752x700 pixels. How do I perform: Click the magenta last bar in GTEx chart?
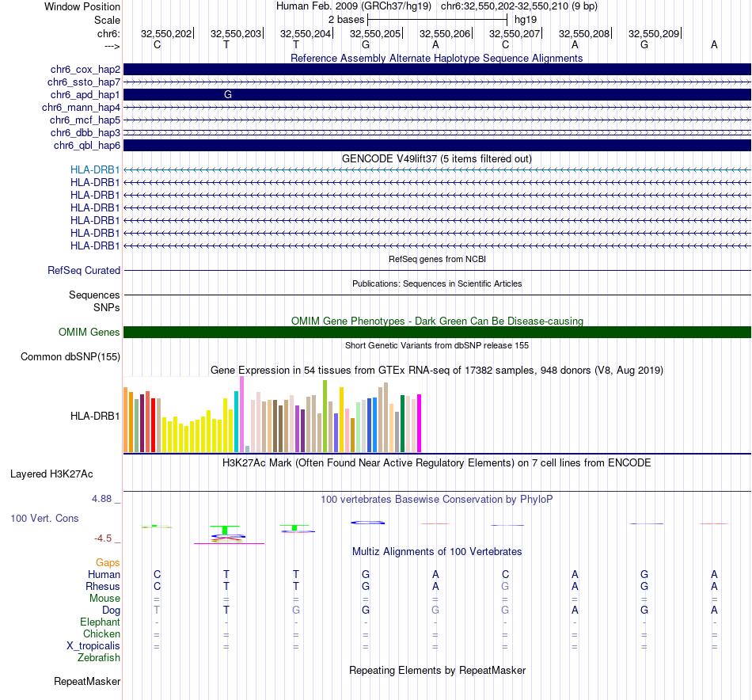point(420,423)
